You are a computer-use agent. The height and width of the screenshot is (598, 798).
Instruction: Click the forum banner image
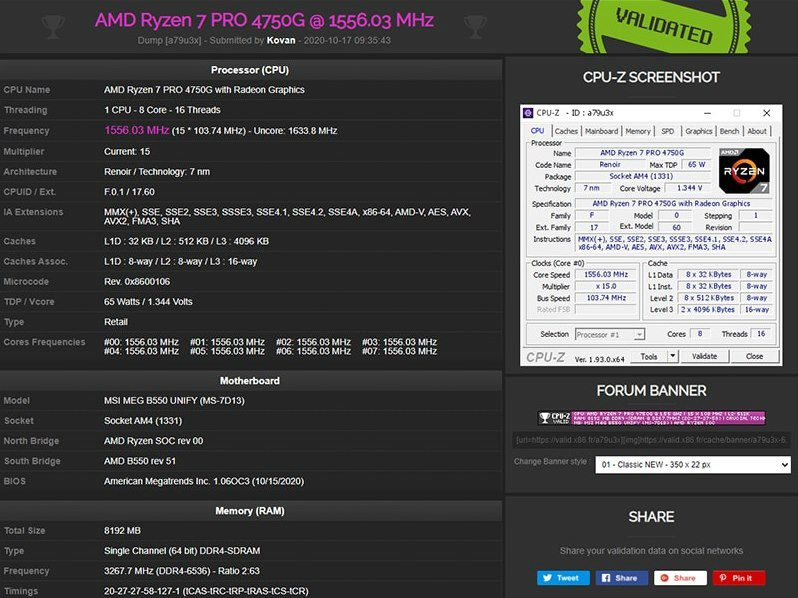pyautogui.click(x=651, y=418)
